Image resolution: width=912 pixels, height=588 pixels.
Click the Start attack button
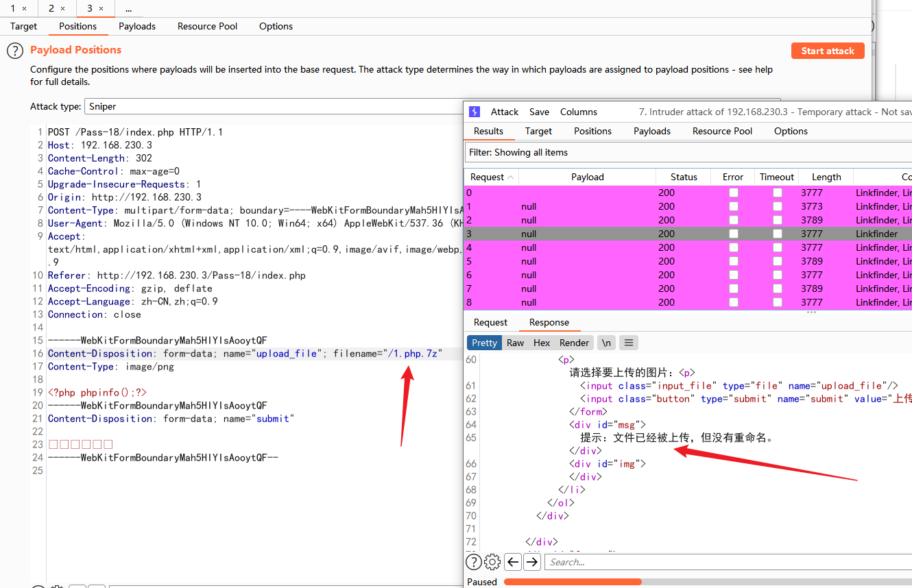point(828,51)
